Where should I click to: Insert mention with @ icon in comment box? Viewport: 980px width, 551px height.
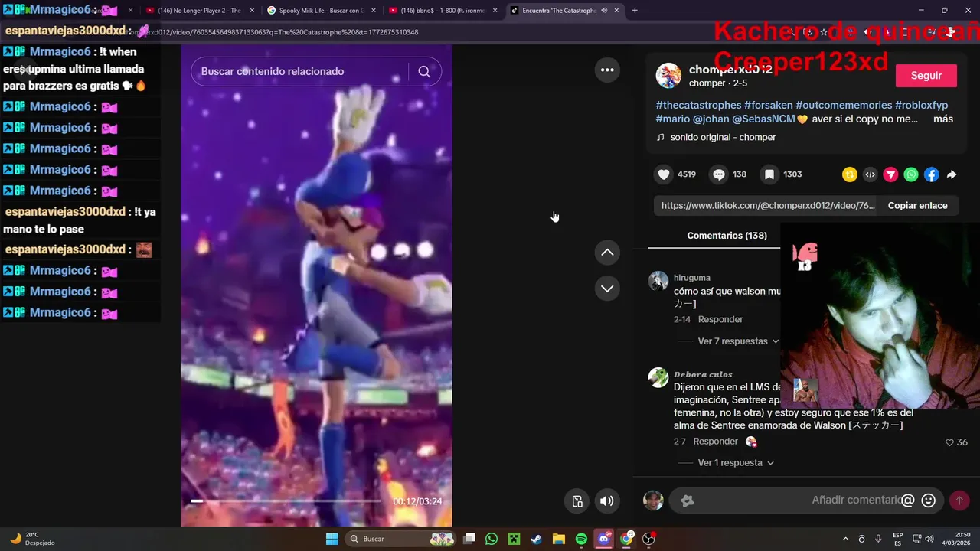pos(908,500)
